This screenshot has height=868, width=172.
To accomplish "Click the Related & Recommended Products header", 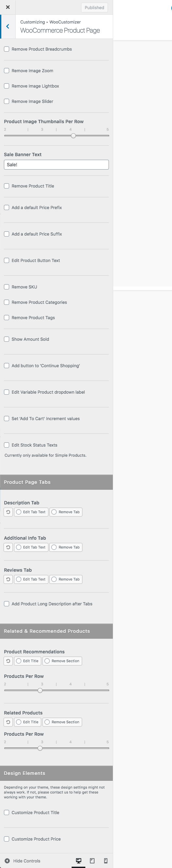I will pos(56,631).
